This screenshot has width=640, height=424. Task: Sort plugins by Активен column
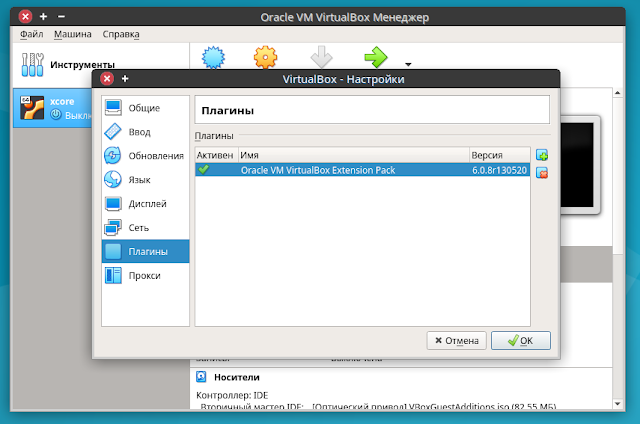tap(216, 155)
